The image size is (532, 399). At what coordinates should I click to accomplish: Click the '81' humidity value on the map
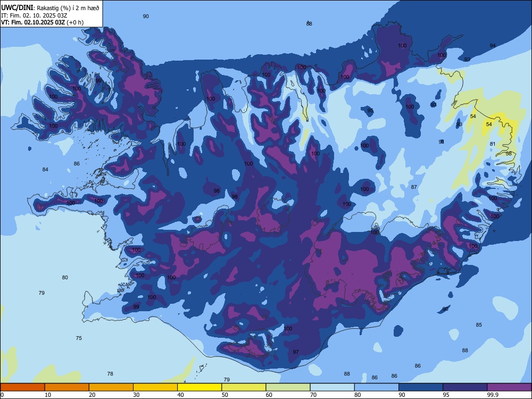pyautogui.click(x=493, y=144)
